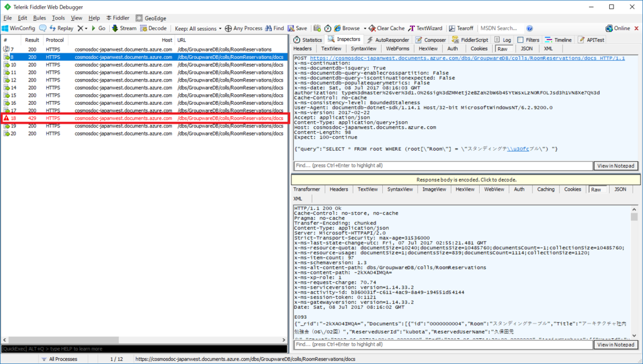Launch Browse in the toolbar
This screenshot has width=643, height=364.
coord(347,28)
